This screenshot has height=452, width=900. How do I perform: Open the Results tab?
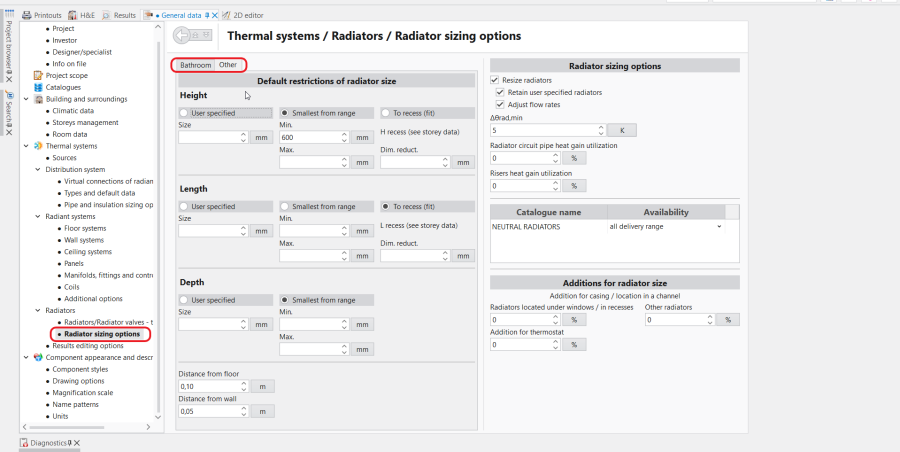(x=119, y=16)
